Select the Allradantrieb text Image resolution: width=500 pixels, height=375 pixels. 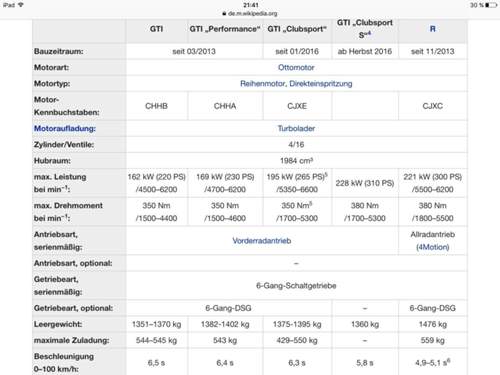(433, 234)
